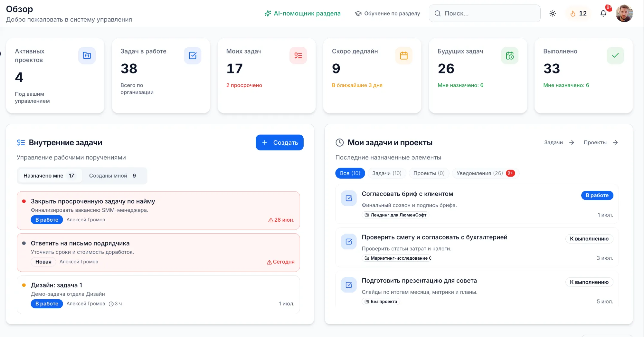Click the calendar icon on Скоро дедлайн card

click(404, 55)
